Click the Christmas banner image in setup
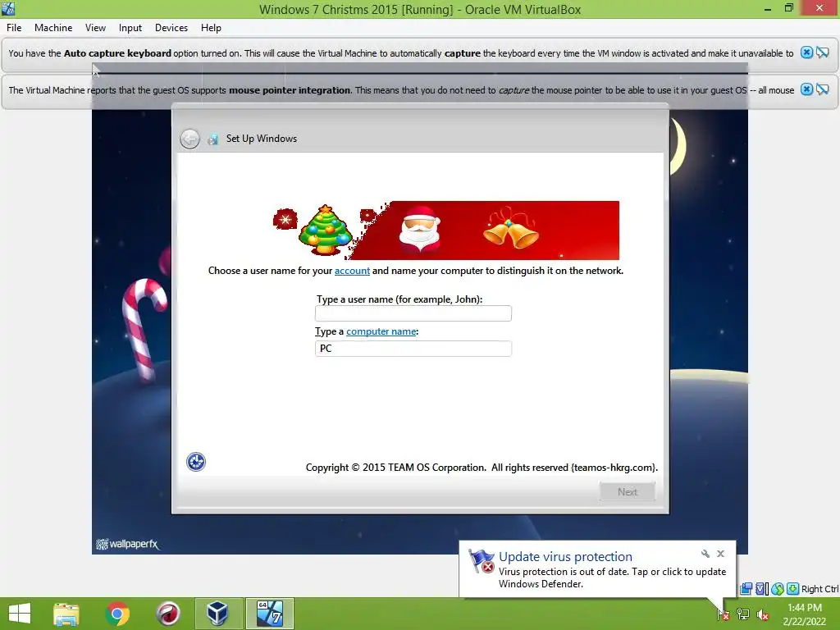The height and width of the screenshot is (630, 840). (x=445, y=231)
